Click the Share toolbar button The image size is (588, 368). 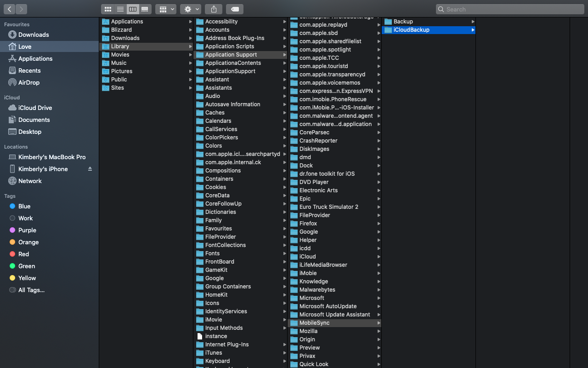pos(214,9)
